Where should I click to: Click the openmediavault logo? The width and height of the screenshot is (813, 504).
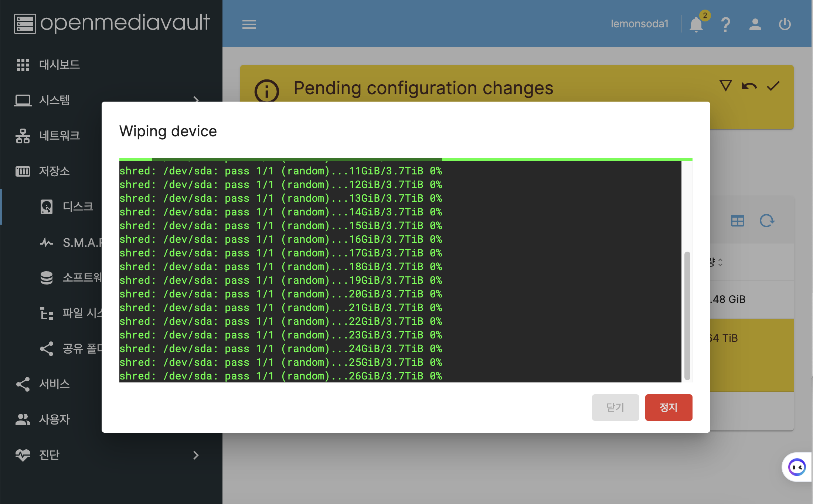pos(112,23)
